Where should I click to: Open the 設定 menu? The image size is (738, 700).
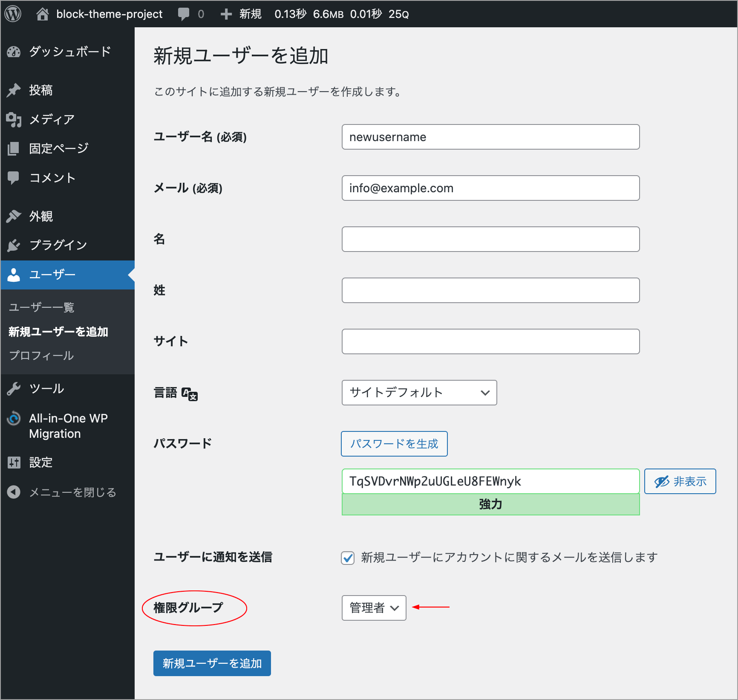point(41,463)
